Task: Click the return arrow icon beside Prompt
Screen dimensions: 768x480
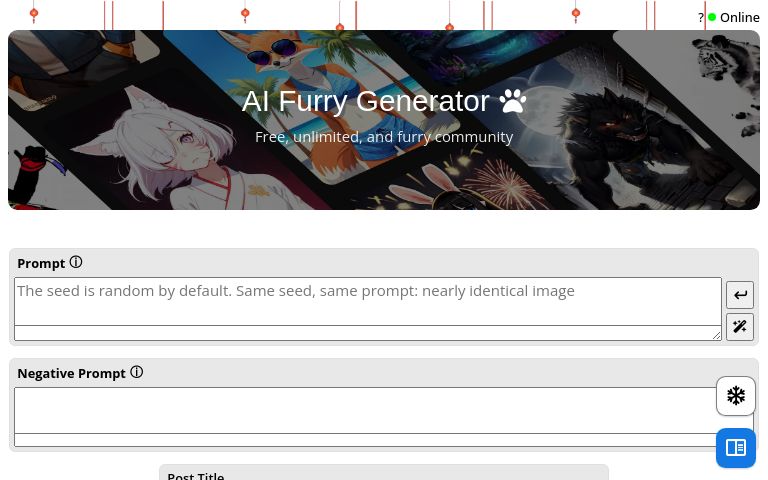Action: coord(740,295)
